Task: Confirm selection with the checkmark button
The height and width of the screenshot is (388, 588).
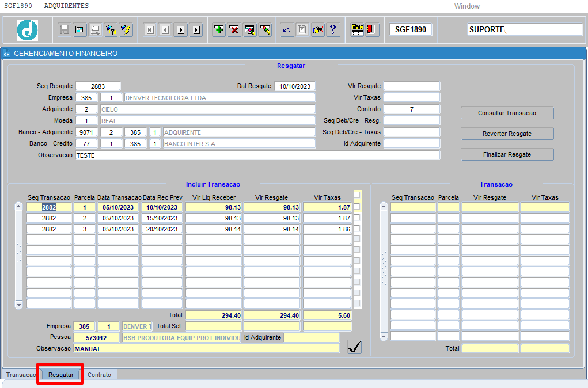Action: pyautogui.click(x=355, y=347)
